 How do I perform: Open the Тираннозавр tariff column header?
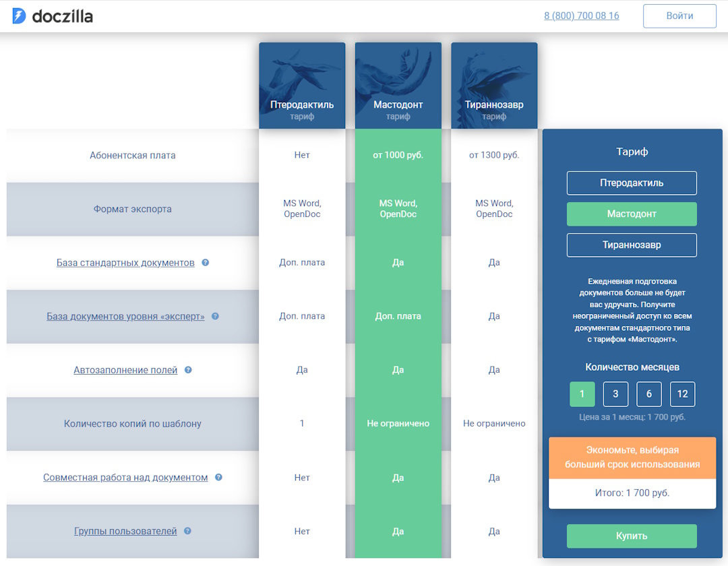point(494,86)
